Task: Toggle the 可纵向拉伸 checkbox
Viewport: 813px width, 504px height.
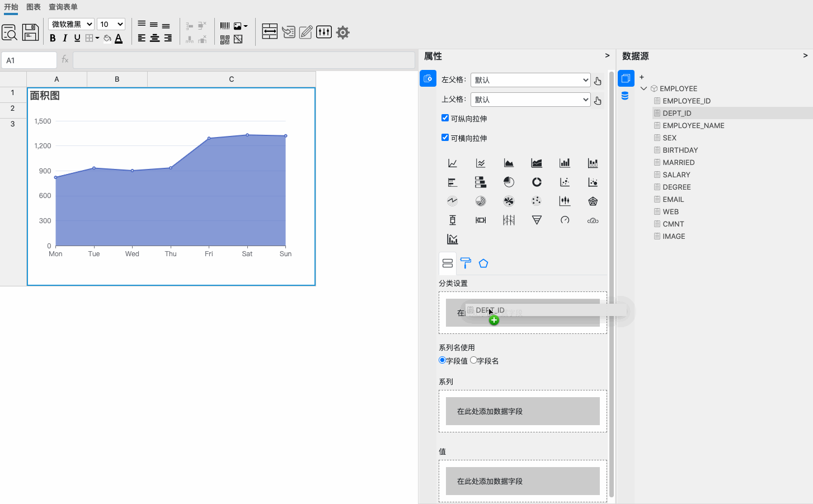Action: click(x=445, y=118)
